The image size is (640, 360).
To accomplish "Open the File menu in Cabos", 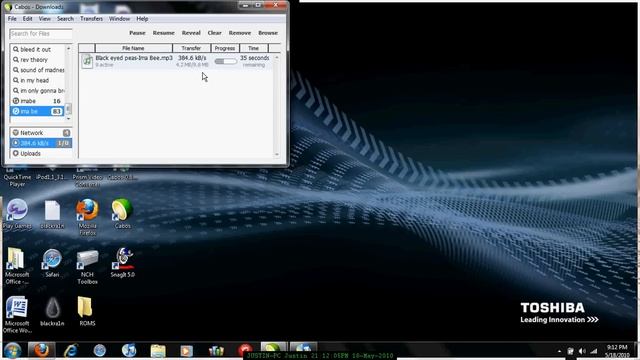I will [x=12, y=19].
